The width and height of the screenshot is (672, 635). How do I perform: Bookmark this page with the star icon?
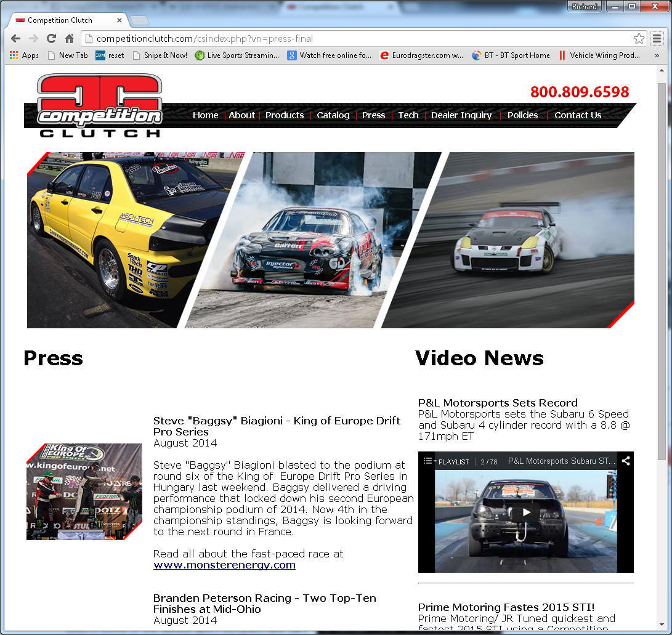639,39
